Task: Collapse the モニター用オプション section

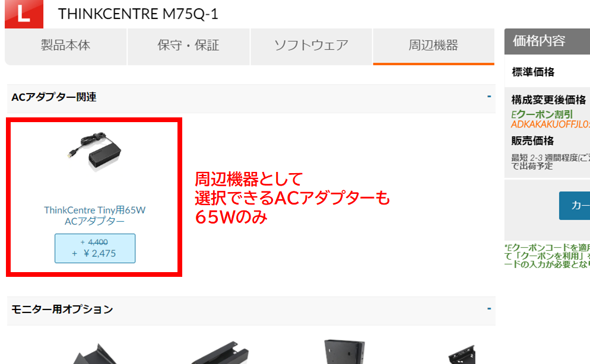Action: click(489, 309)
